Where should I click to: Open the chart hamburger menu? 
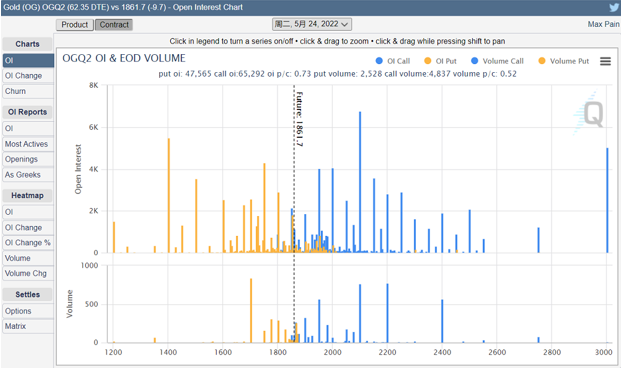point(605,61)
